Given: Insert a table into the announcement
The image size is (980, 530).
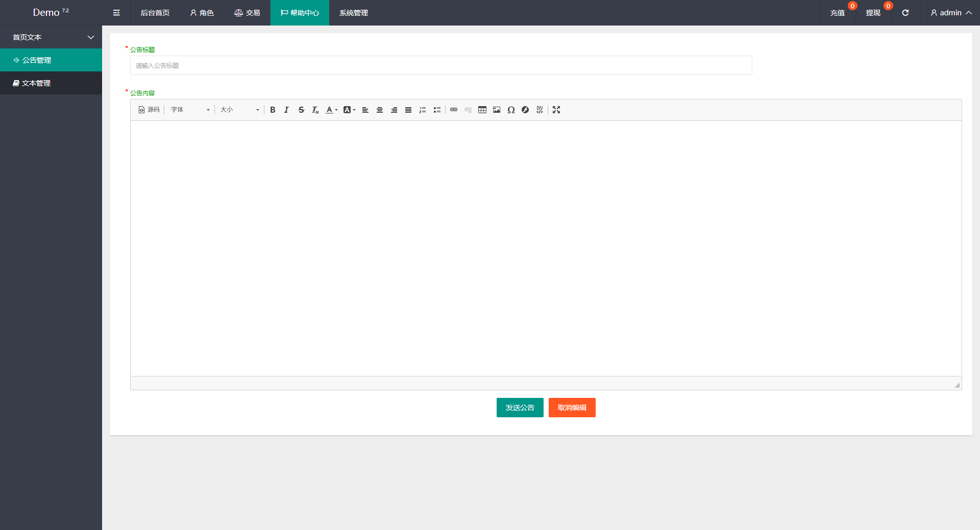Looking at the screenshot, I should [482, 110].
